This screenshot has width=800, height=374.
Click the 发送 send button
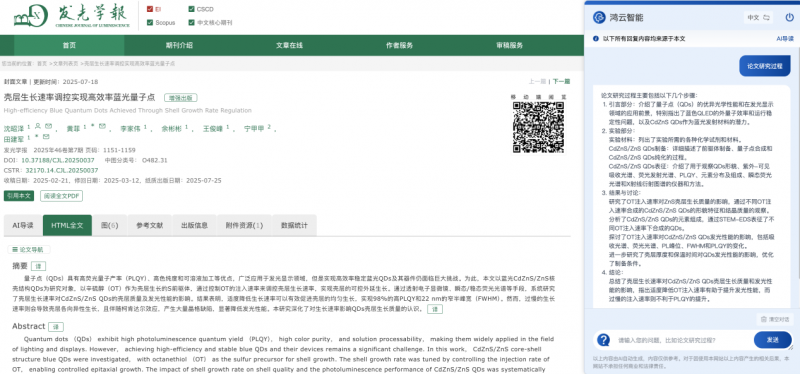772,340
